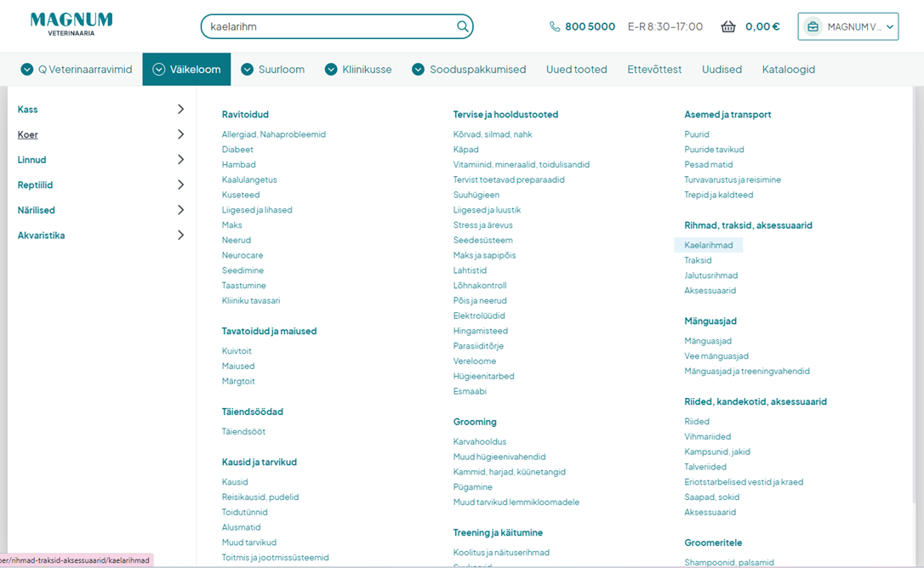This screenshot has height=568, width=924.
Task: Open Kõrvad, silmad, nahk link
Action: (493, 134)
